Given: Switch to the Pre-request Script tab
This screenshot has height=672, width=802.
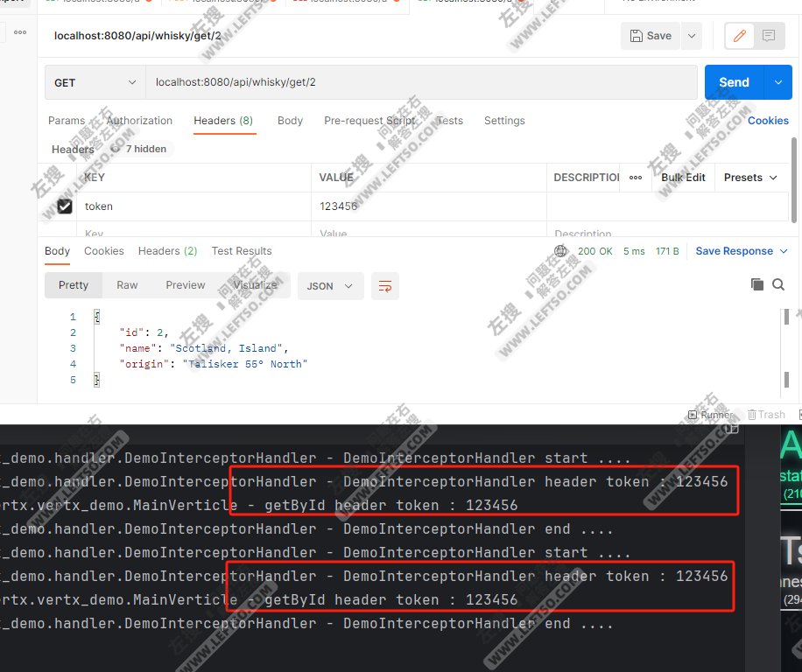Looking at the screenshot, I should pos(370,121).
